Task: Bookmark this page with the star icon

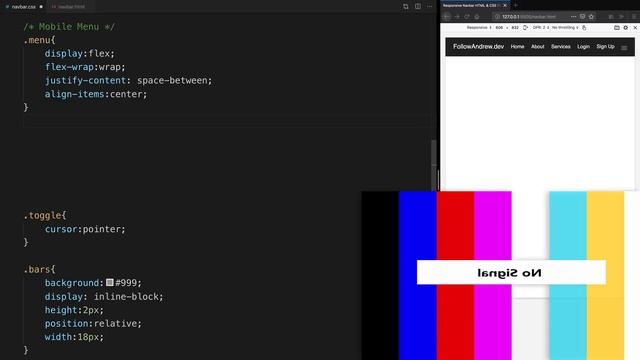Action: point(591,17)
